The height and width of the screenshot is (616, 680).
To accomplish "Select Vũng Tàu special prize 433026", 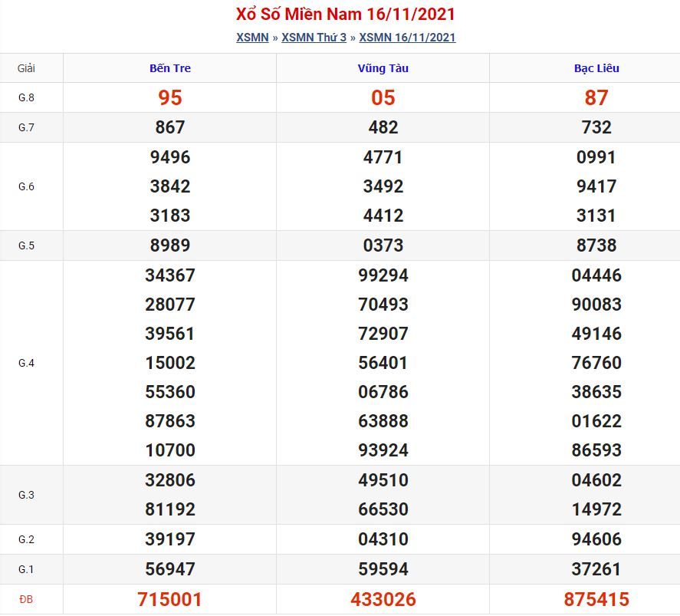I will click(x=383, y=600).
